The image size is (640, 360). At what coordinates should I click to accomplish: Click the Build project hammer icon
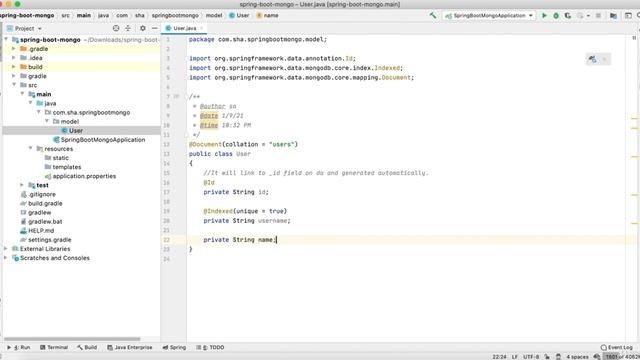pyautogui.click(x=433, y=16)
